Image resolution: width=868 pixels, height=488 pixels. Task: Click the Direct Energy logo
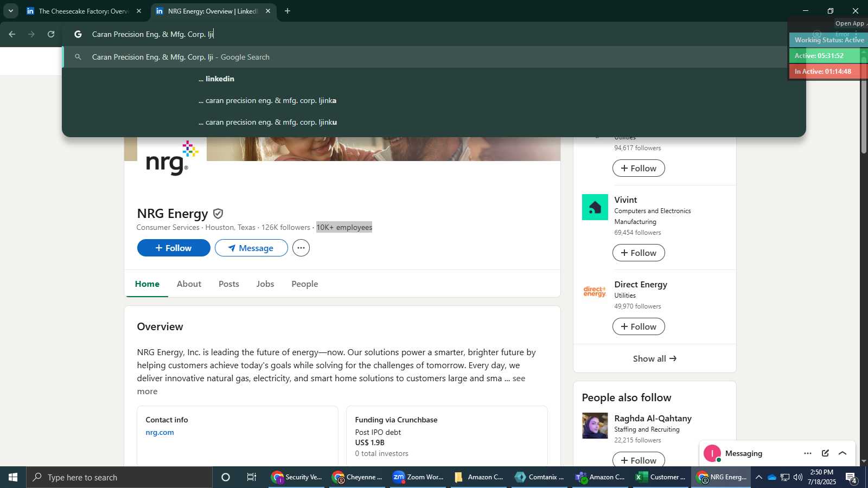click(x=595, y=292)
